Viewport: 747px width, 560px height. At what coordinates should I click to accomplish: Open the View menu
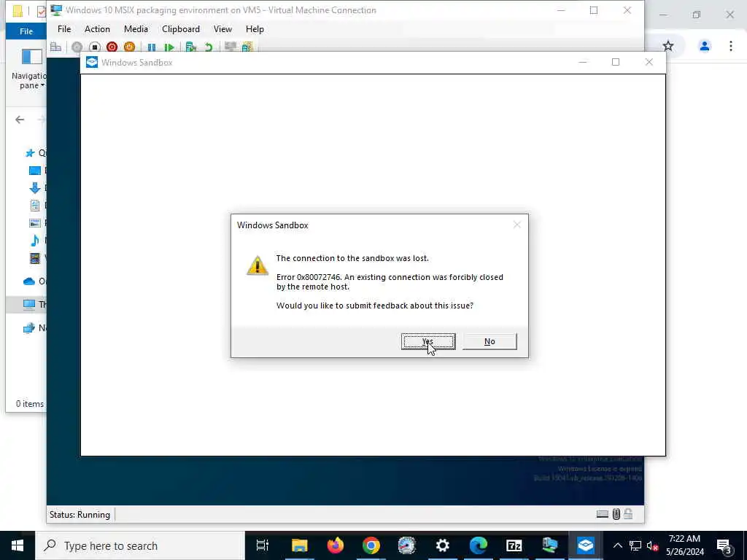click(222, 29)
